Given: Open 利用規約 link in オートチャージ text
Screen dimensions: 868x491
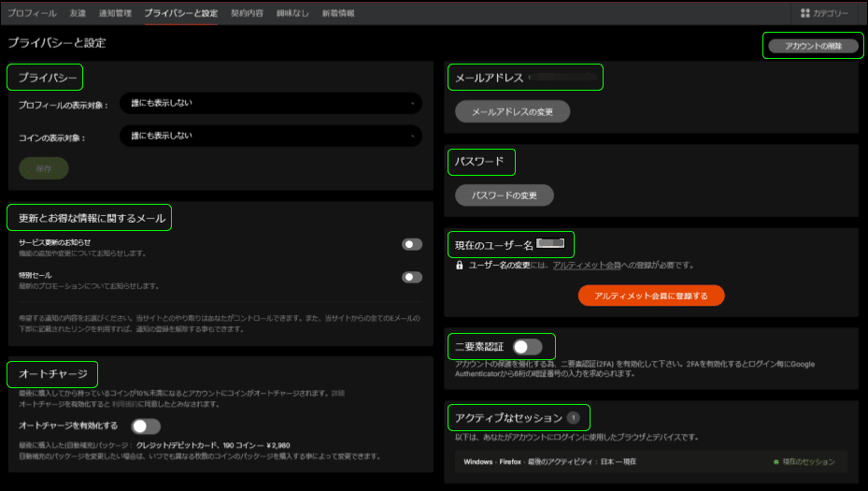Looking at the screenshot, I should point(124,404).
